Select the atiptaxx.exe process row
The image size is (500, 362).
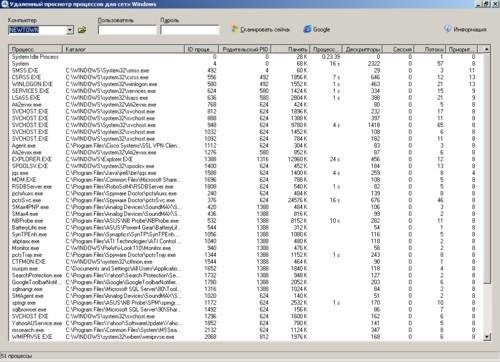[x=246, y=241]
